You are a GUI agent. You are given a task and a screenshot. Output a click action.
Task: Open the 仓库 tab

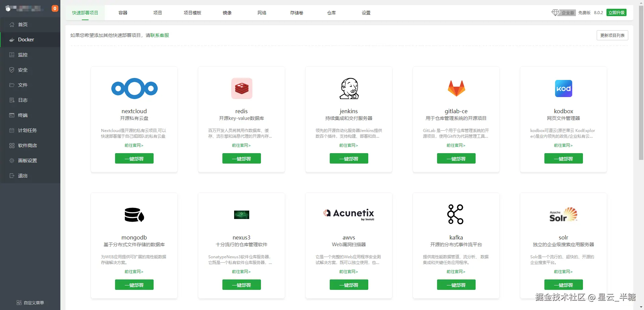331,13
